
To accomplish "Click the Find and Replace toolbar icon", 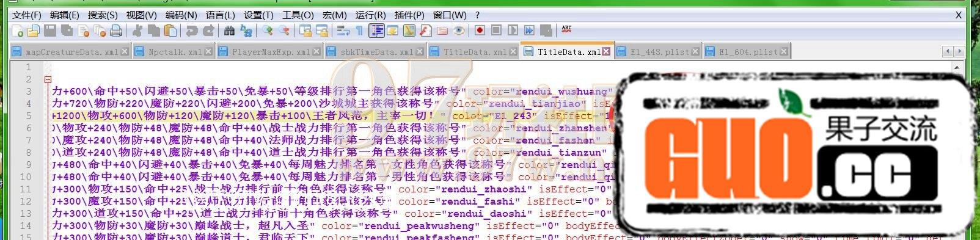I will [x=246, y=31].
